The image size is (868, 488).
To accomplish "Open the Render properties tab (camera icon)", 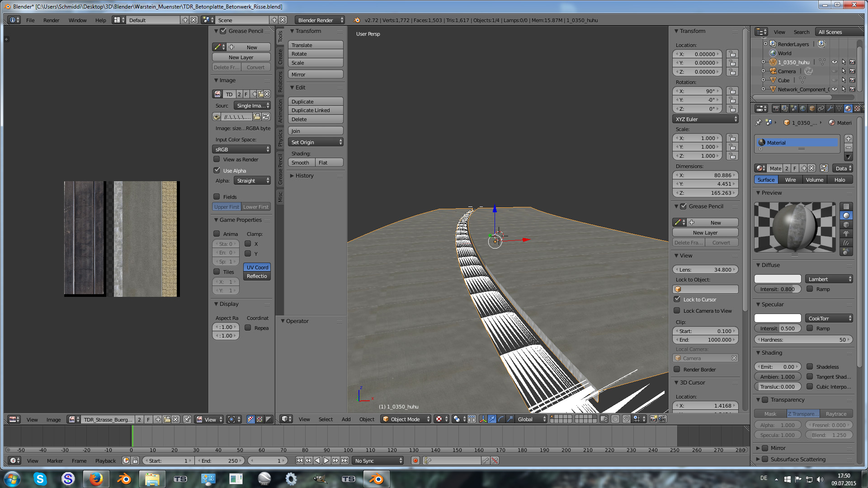I will (776, 108).
